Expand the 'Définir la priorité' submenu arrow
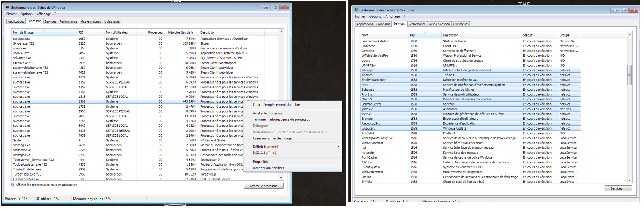The height and width of the screenshot is (210, 644). pyautogui.click(x=338, y=147)
